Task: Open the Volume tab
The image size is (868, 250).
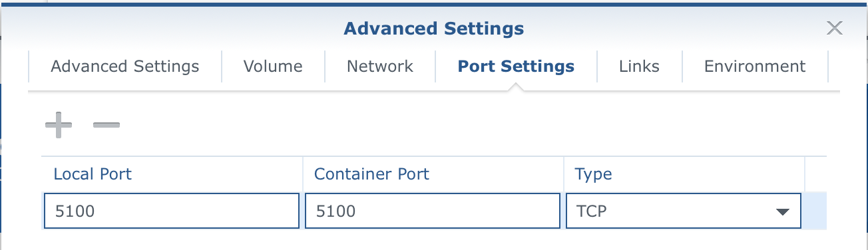Action: pos(273,66)
